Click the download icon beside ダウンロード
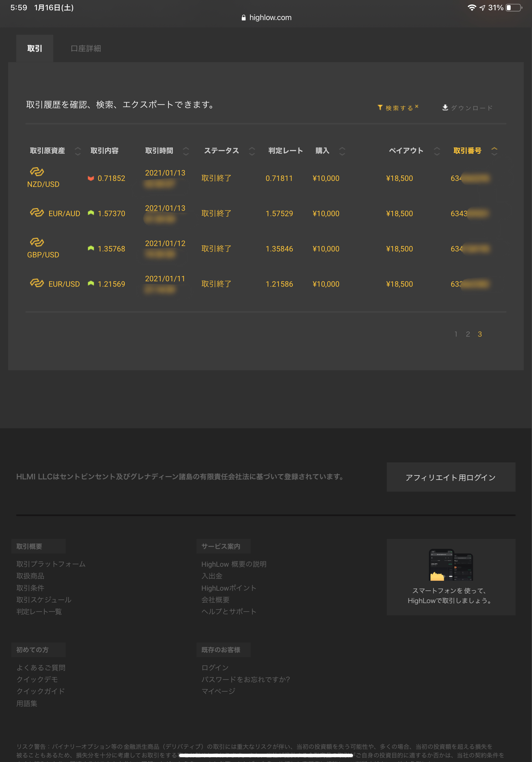532x762 pixels. point(445,107)
